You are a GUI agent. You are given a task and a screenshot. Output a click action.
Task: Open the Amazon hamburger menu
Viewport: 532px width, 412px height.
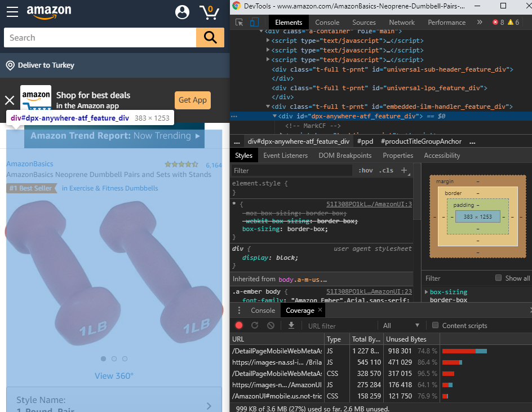coord(12,11)
